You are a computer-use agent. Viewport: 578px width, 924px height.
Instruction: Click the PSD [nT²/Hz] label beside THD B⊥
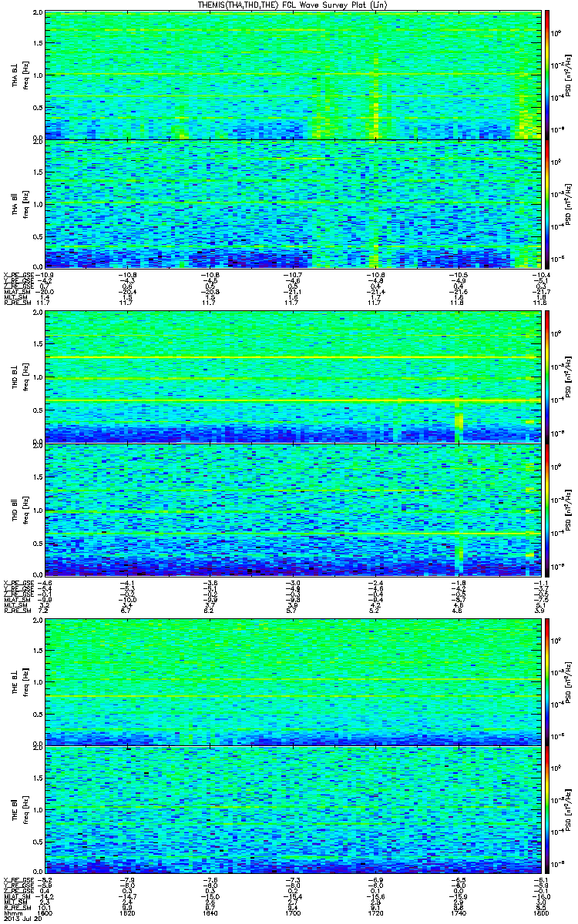(569, 378)
